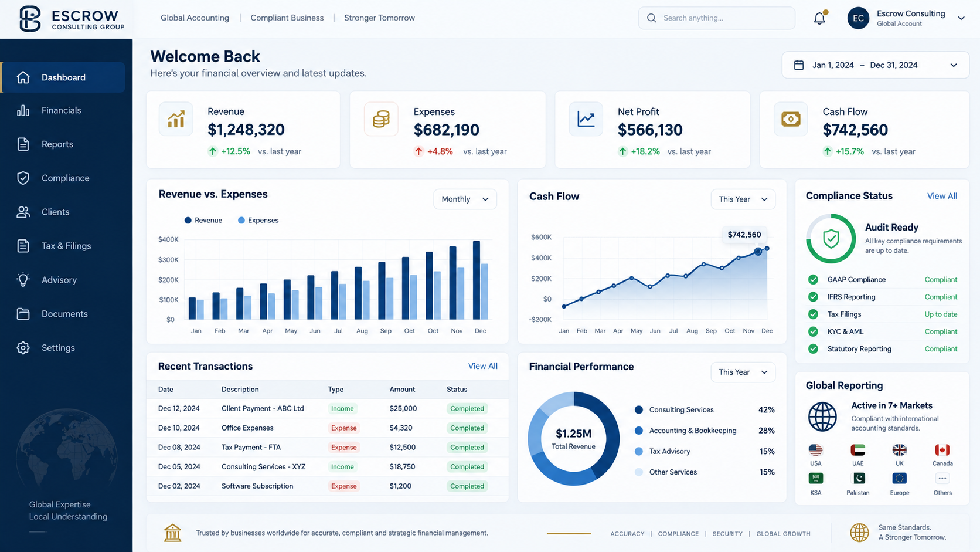Click the Global Reporting globe icon
Screen dimensions: 980x552
[x=822, y=416]
